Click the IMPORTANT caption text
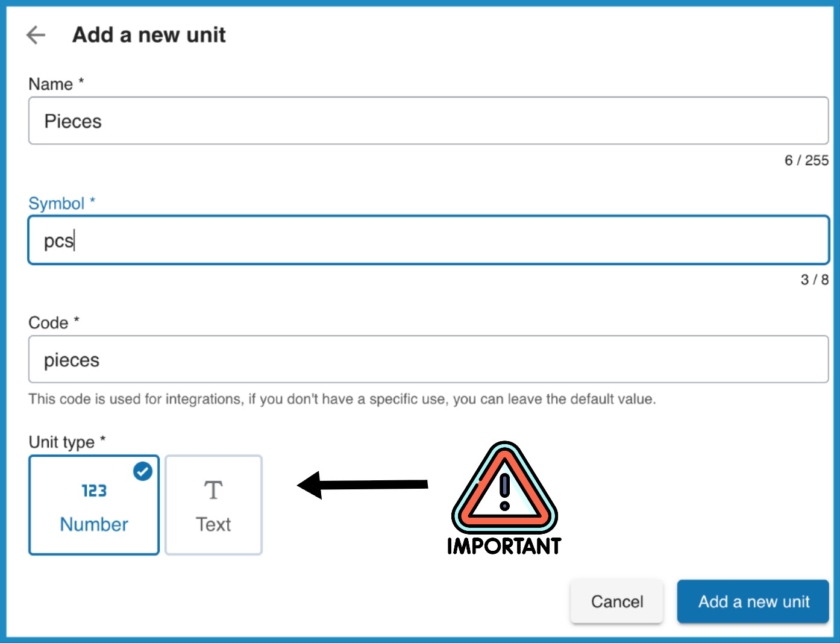840x643 pixels. click(x=504, y=546)
